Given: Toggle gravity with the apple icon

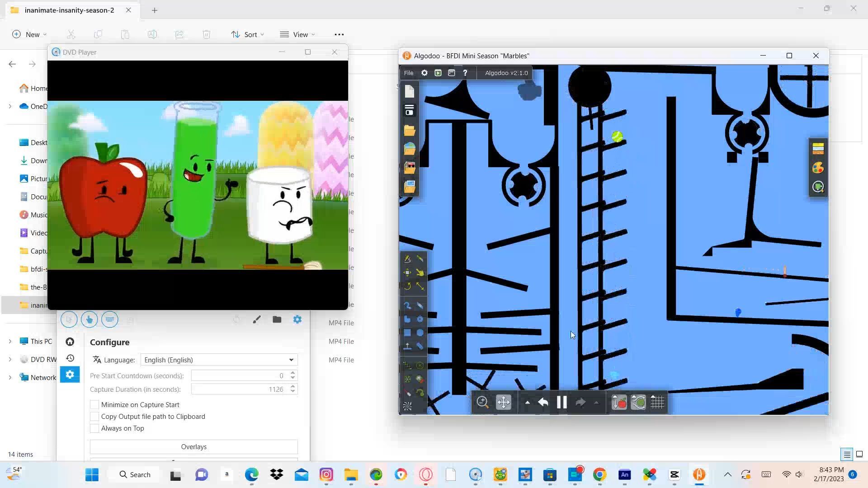Looking at the screenshot, I should [x=619, y=402].
